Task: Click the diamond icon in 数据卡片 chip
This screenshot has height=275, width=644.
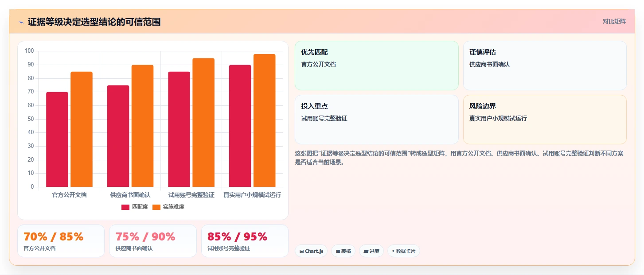Action: pyautogui.click(x=393, y=251)
